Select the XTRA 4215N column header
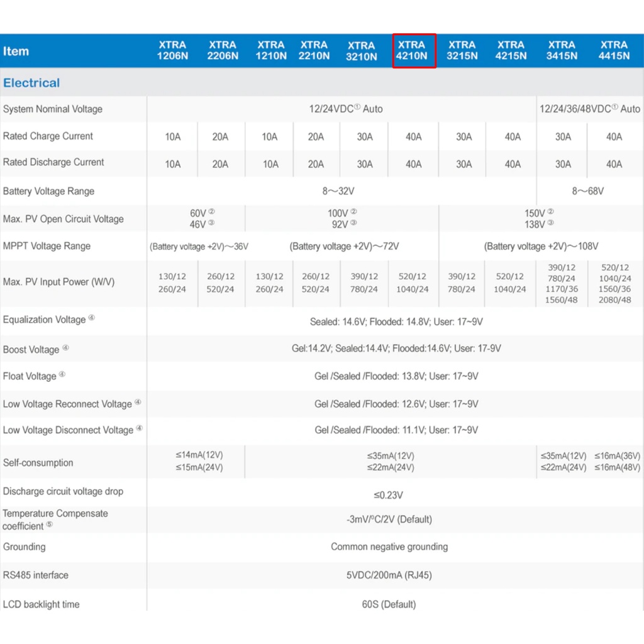644x644 pixels. [x=511, y=50]
